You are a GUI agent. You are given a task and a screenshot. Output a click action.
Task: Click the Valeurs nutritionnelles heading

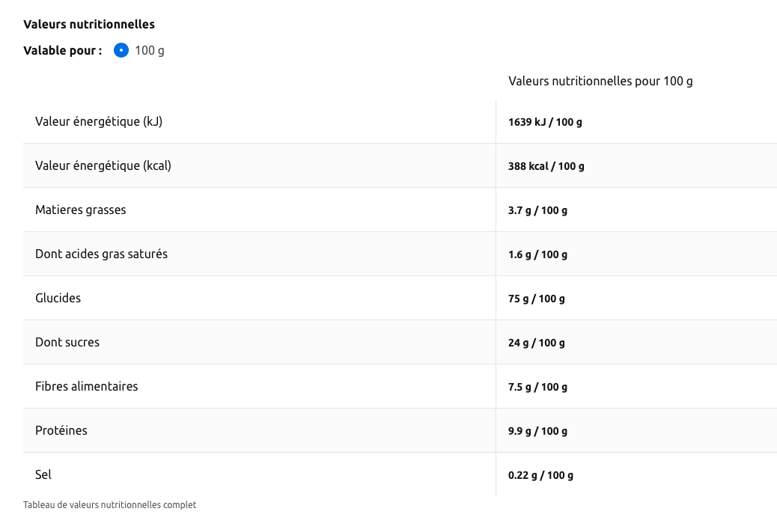[89, 24]
